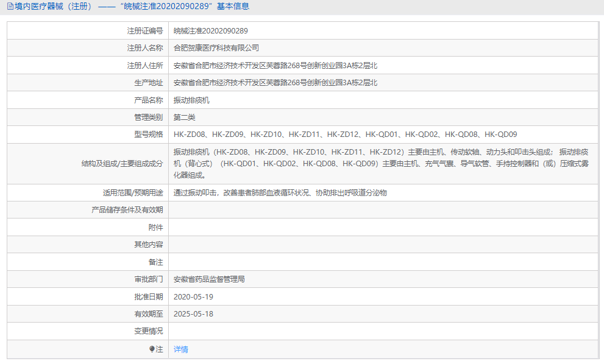
Task: Click the intended use text 通过振动叩击
Action: [280, 193]
